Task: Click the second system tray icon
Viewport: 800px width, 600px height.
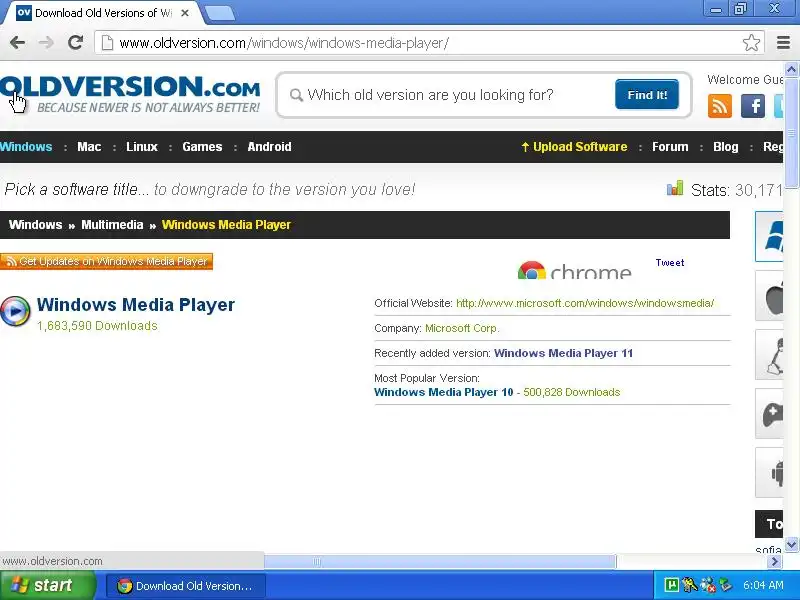Action: pyautogui.click(x=689, y=585)
